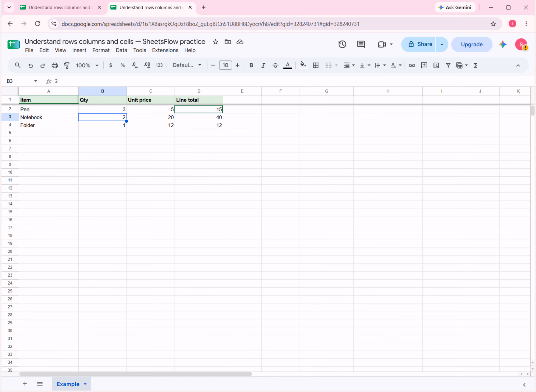The image size is (536, 392).
Task: Open the borders grid icon
Action: [x=316, y=65]
